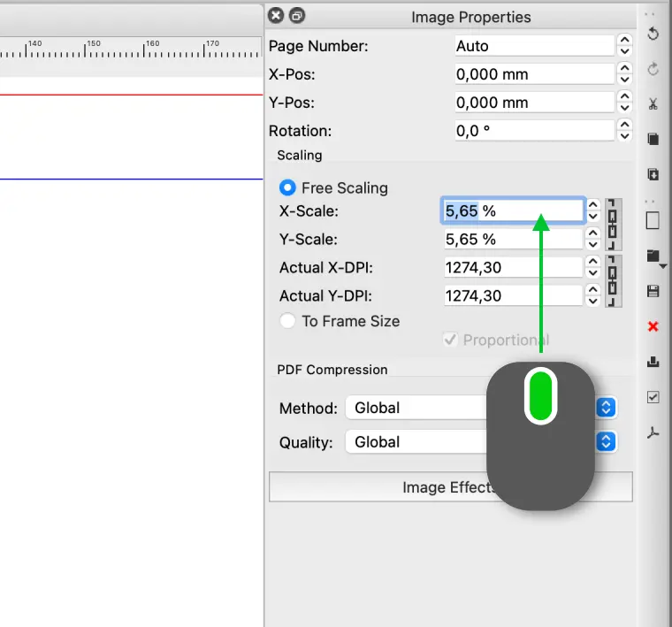The width and height of the screenshot is (672, 627).
Task: Click the Export as PDF icon
Action: 653,432
